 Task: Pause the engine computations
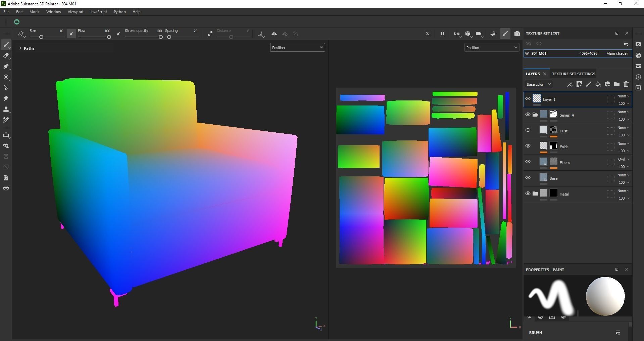(442, 34)
